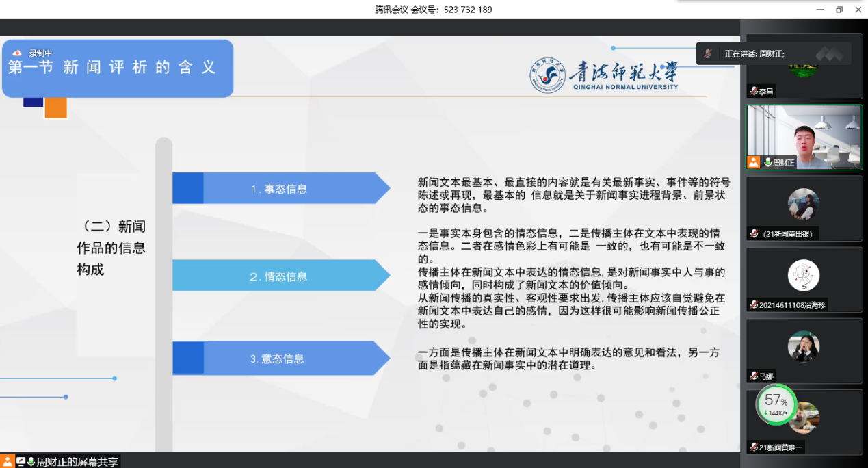Image resolution: width=868 pixels, height=468 pixels.
Task: Click the muted mic icon in speaking indicator
Action: point(709,53)
